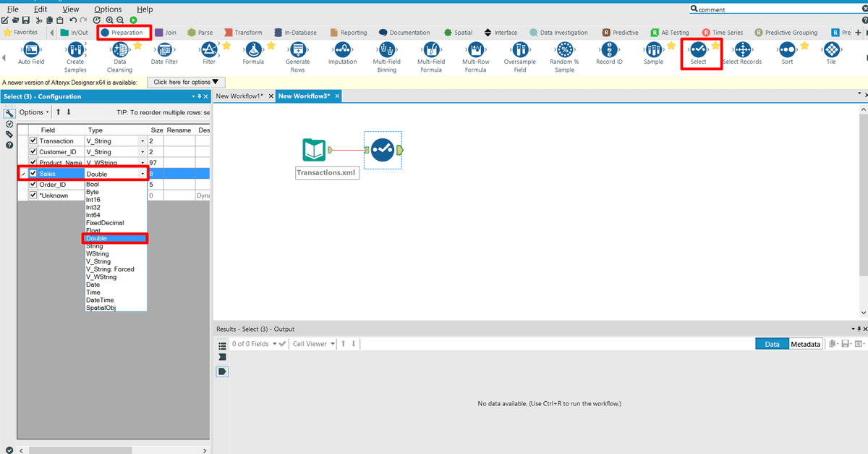Switch to the New Workflow1 tab
The height and width of the screenshot is (454, 868).
(241, 96)
